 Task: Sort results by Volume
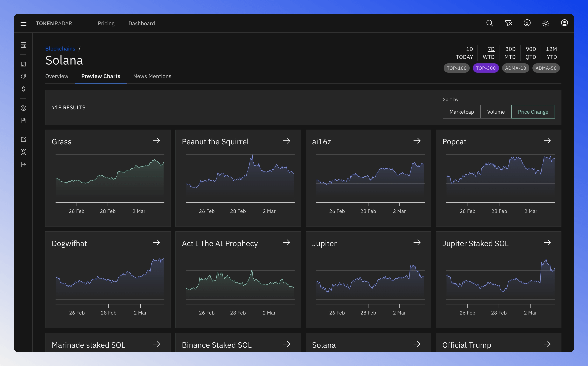tap(496, 112)
